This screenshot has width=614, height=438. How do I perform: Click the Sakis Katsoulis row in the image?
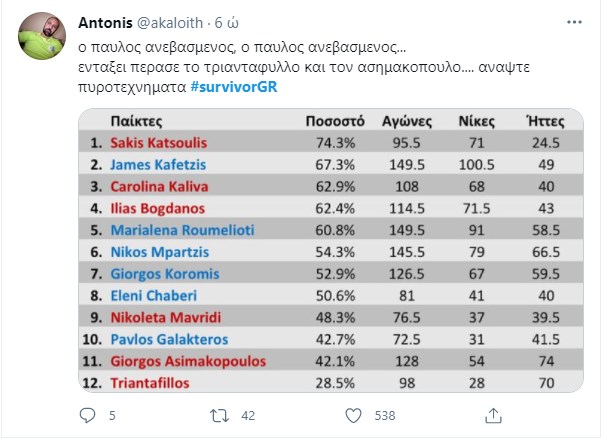(331, 142)
